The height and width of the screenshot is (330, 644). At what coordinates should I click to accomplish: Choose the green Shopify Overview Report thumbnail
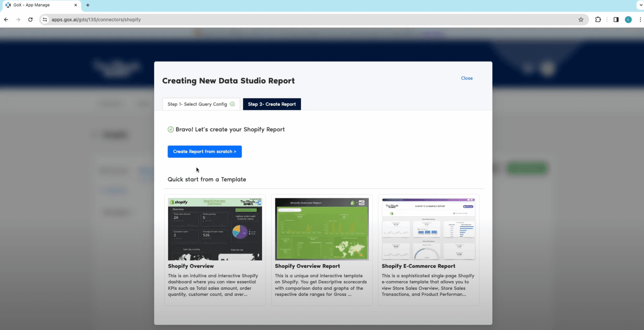coord(322,229)
